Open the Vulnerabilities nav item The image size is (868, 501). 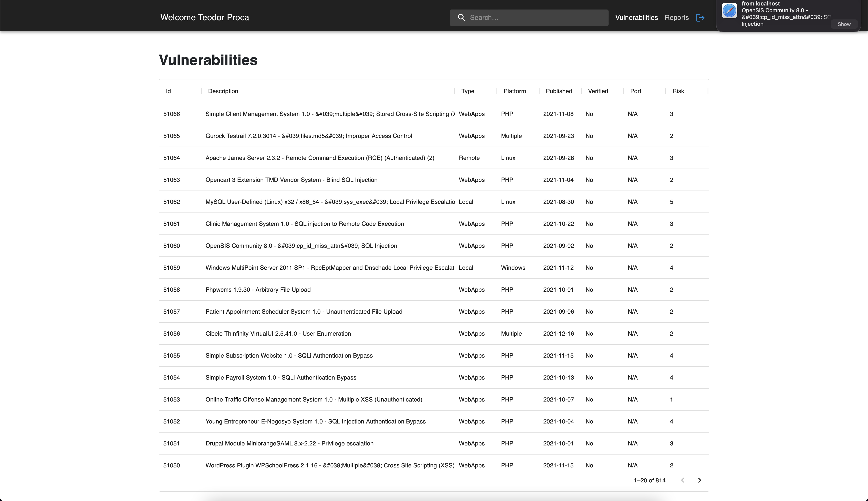636,18
